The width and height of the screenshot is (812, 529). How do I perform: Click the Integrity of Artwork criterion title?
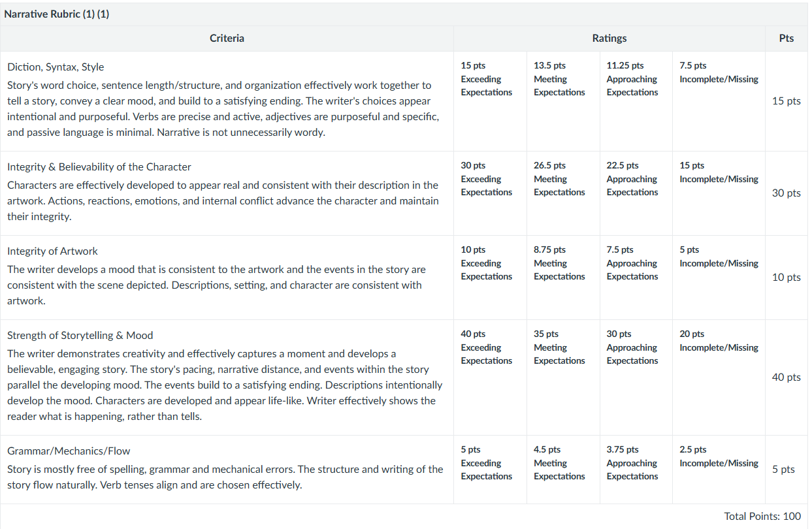[x=52, y=251]
